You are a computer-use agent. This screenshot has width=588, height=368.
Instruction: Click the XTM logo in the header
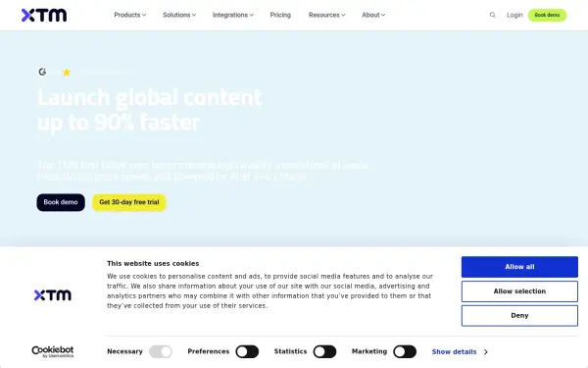click(44, 15)
